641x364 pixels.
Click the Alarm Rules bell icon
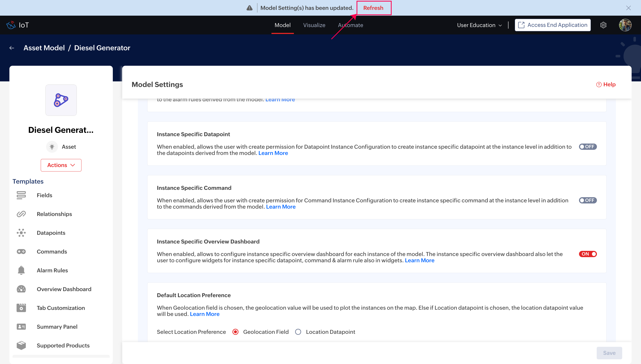tap(21, 270)
